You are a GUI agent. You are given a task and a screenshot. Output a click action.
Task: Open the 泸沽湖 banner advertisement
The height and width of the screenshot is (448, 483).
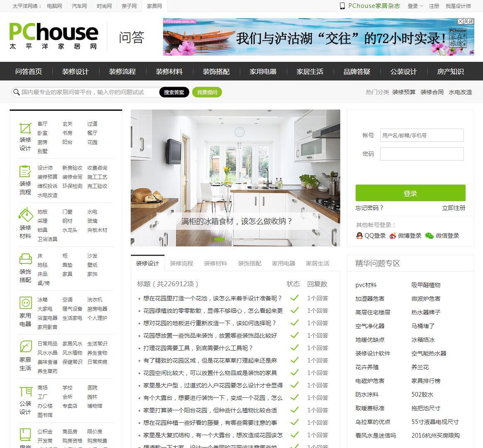point(319,37)
